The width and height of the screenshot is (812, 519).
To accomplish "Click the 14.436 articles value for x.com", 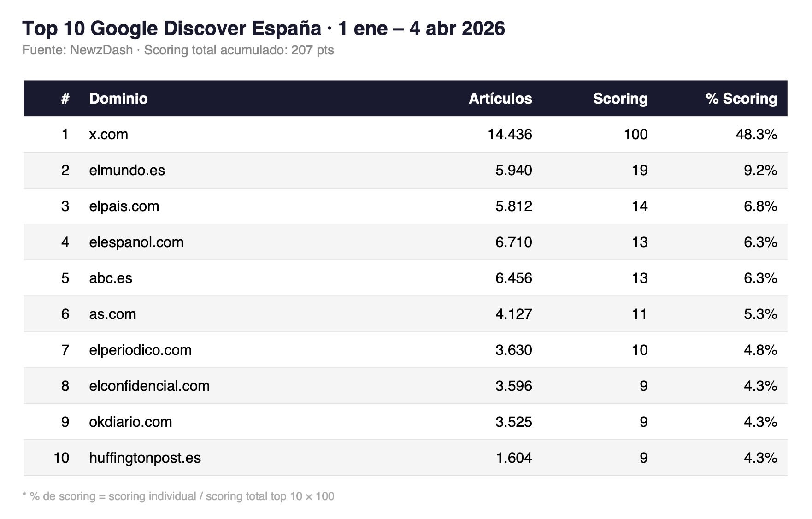I will point(509,134).
